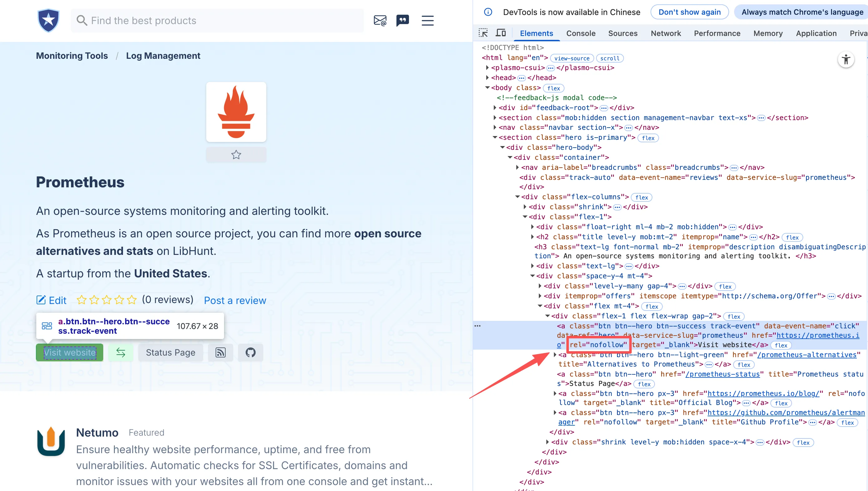This screenshot has height=491, width=868.
Task: Click the inspect element picker icon
Action: point(483,33)
